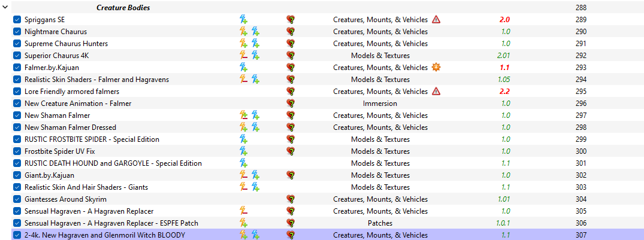Screen dimensions: 644x240
Task: Toggle the Sensual Hagraven ESPFE Patch checkbox
Action: pos(17,223)
